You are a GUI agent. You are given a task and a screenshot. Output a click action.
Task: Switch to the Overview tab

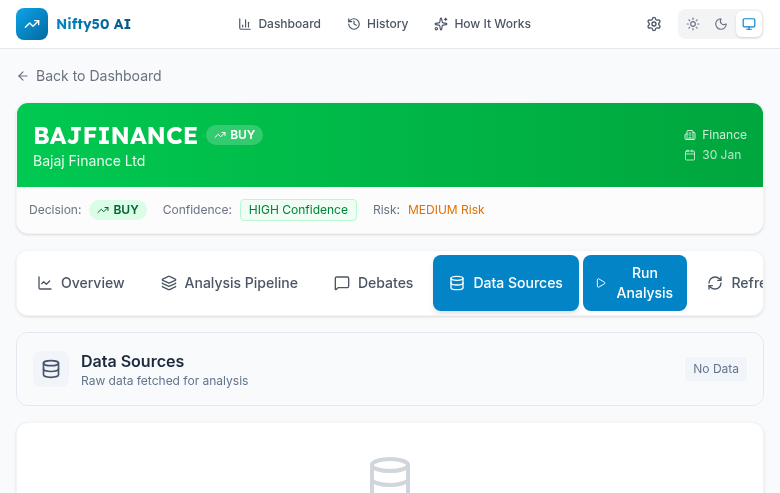tap(81, 283)
